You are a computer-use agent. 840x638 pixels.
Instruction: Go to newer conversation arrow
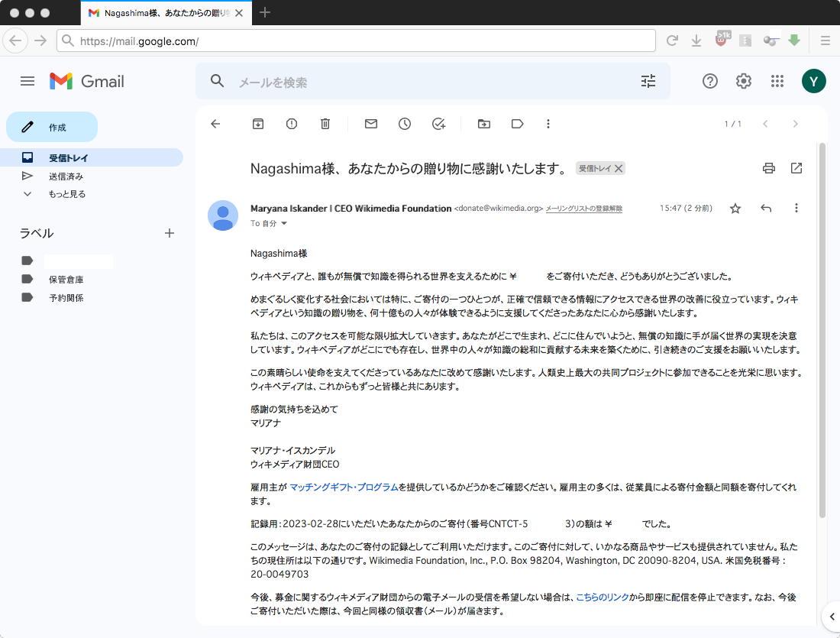pos(765,124)
